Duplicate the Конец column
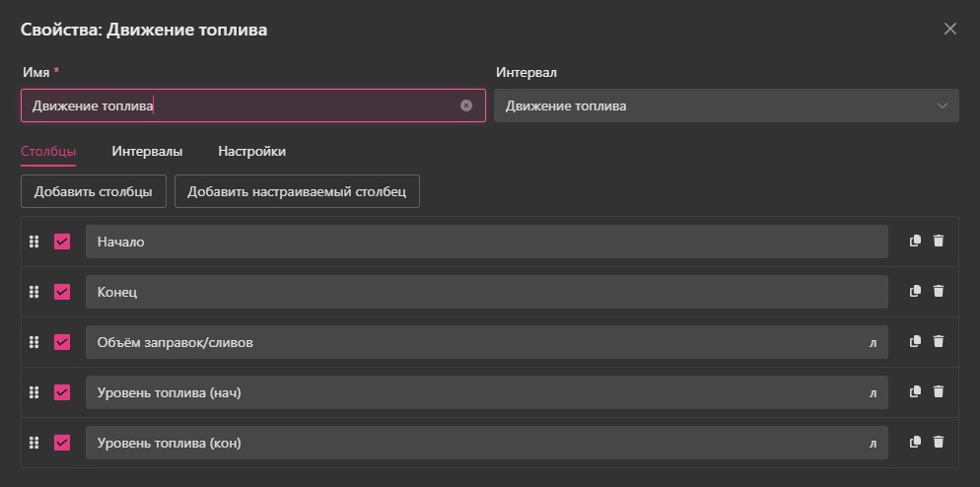 click(x=915, y=292)
